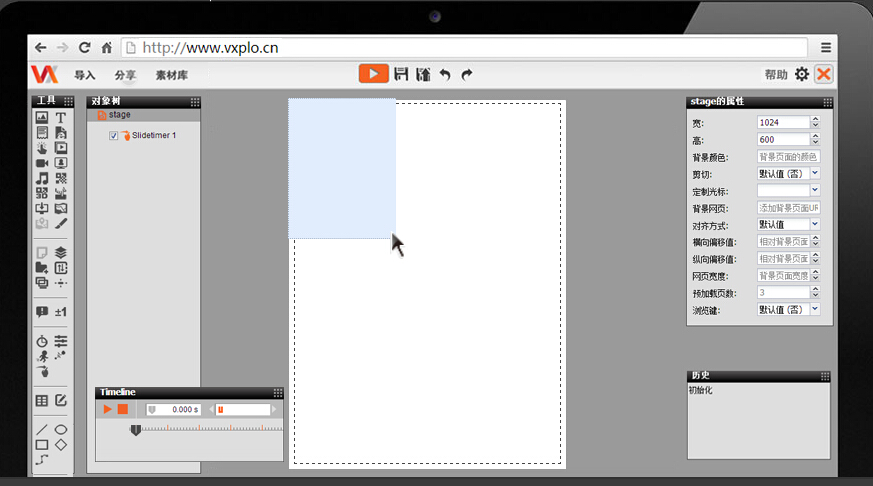This screenshot has width=873, height=486.
Task: Open the 剪切 dropdown
Action: [x=814, y=174]
